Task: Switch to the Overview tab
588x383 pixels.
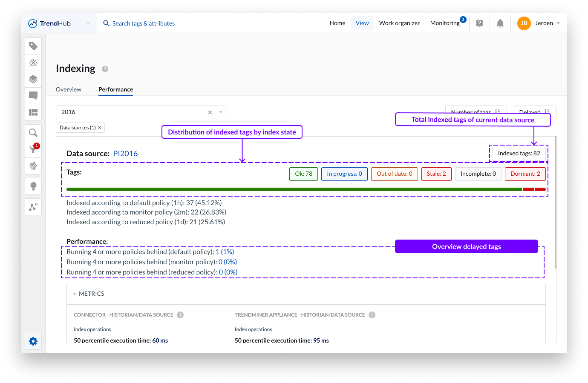Action: [x=69, y=89]
